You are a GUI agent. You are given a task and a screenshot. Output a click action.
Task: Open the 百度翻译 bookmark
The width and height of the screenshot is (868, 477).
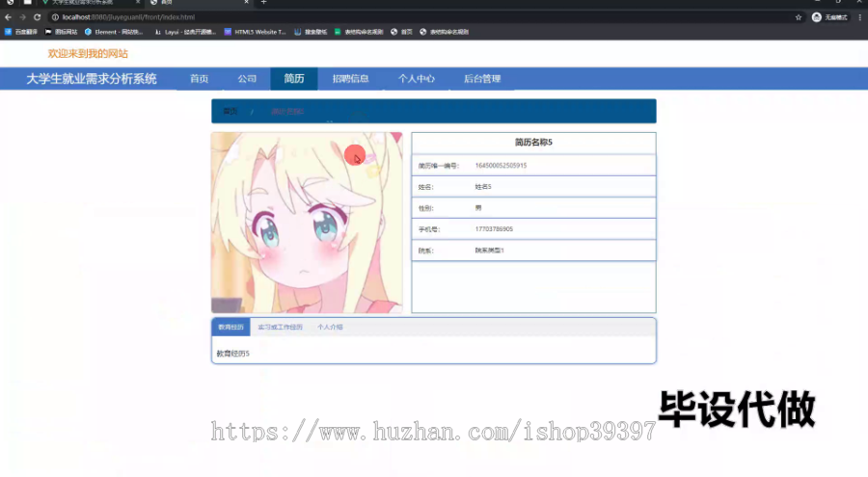tap(21, 32)
